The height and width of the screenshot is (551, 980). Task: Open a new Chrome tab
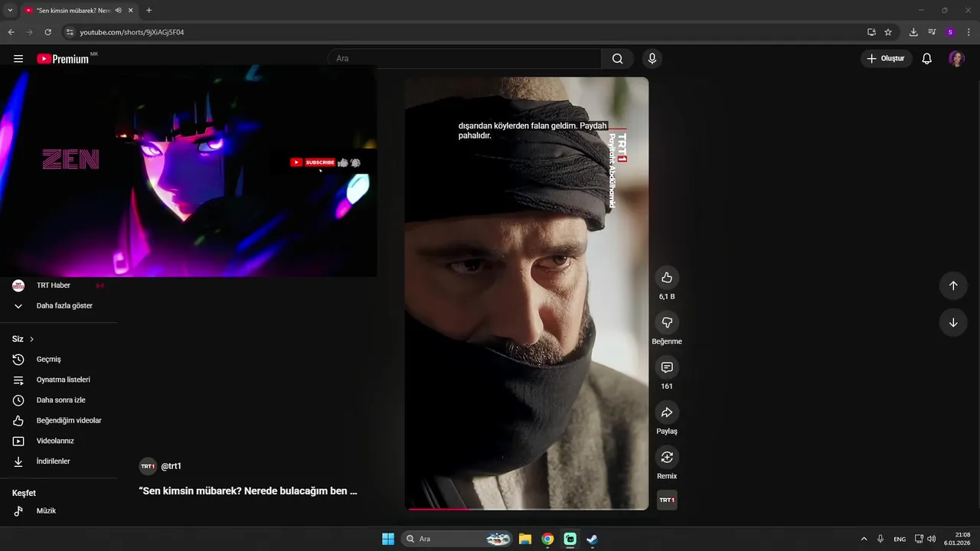pos(149,10)
